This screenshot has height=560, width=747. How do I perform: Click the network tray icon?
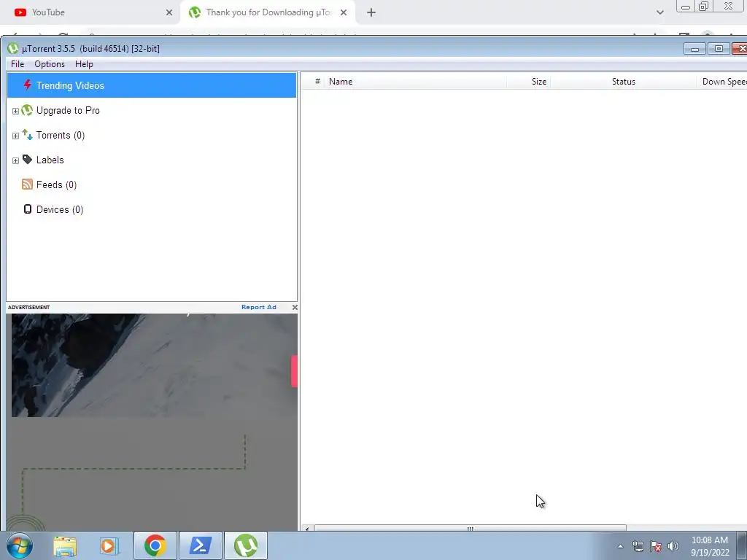tap(638, 546)
